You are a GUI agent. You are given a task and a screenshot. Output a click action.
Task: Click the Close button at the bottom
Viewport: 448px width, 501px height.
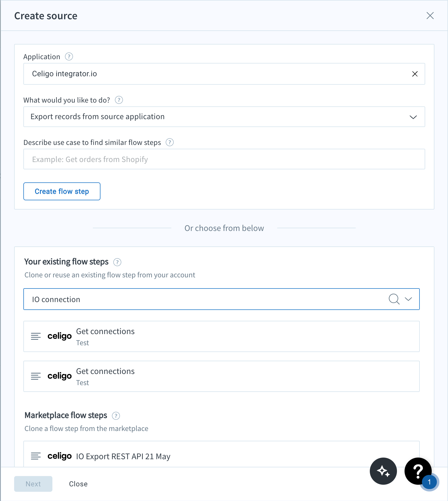pyautogui.click(x=78, y=484)
